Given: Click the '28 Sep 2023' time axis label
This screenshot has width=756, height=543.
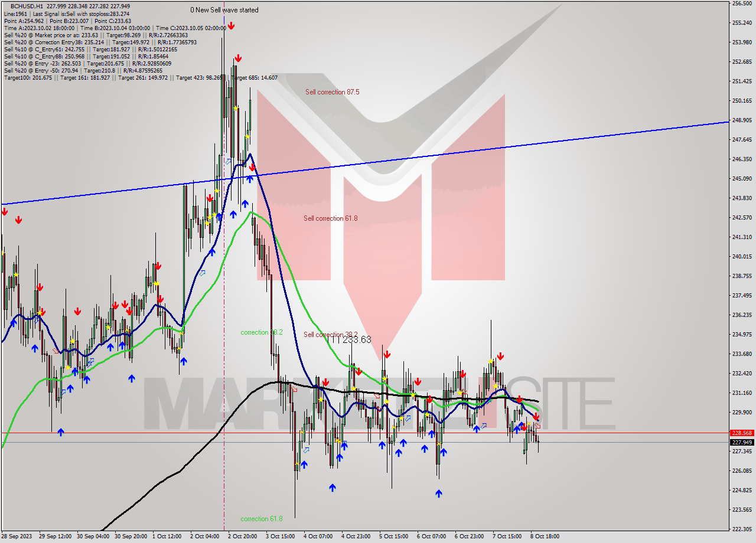Looking at the screenshot, I should click(17, 537).
